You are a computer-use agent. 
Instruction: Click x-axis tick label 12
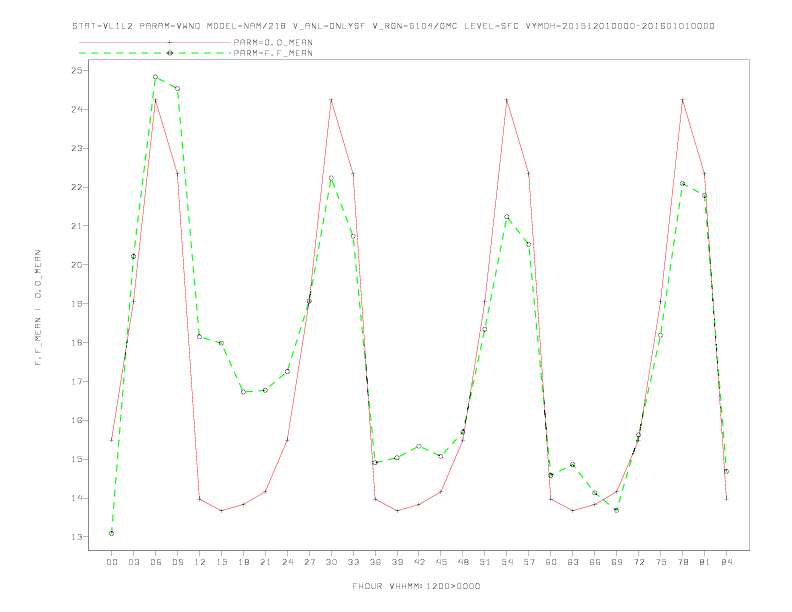200,562
